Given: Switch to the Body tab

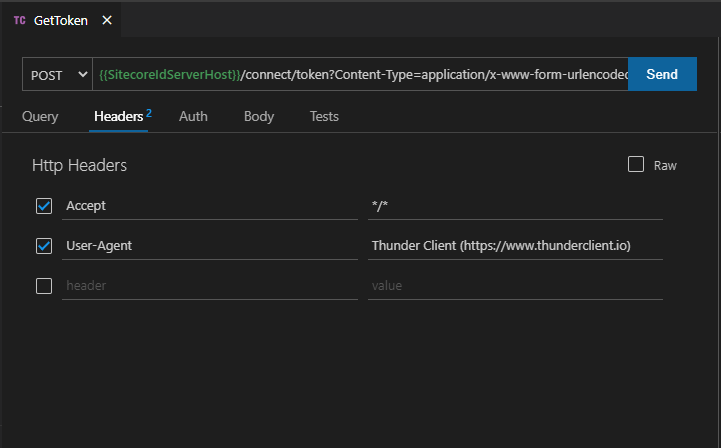Looking at the screenshot, I should click(259, 117).
